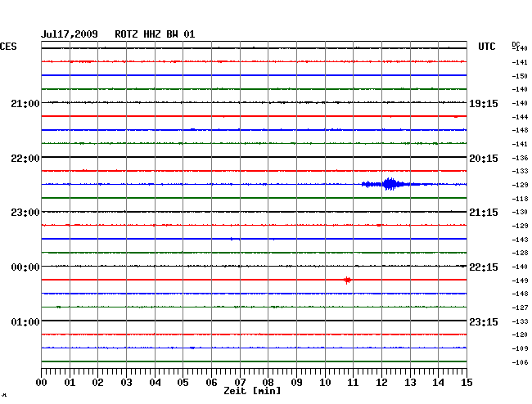Select the "00:00" local time label
Viewport: 532px width, 404px height.
point(25,267)
